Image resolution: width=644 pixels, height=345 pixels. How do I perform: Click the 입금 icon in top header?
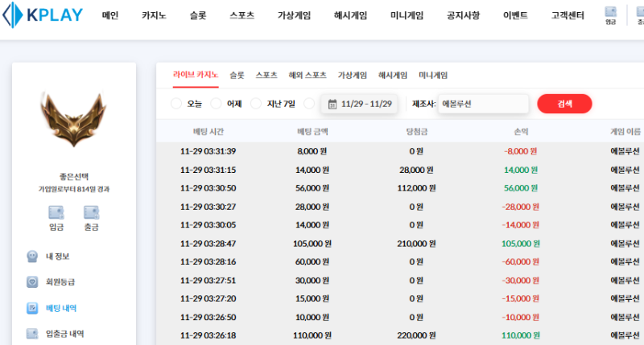point(611,13)
